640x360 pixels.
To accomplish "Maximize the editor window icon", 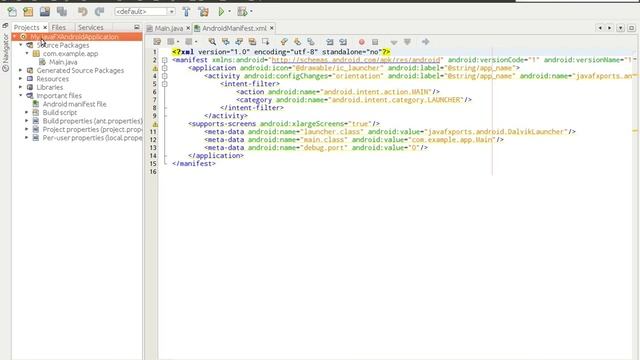I will 631,28.
